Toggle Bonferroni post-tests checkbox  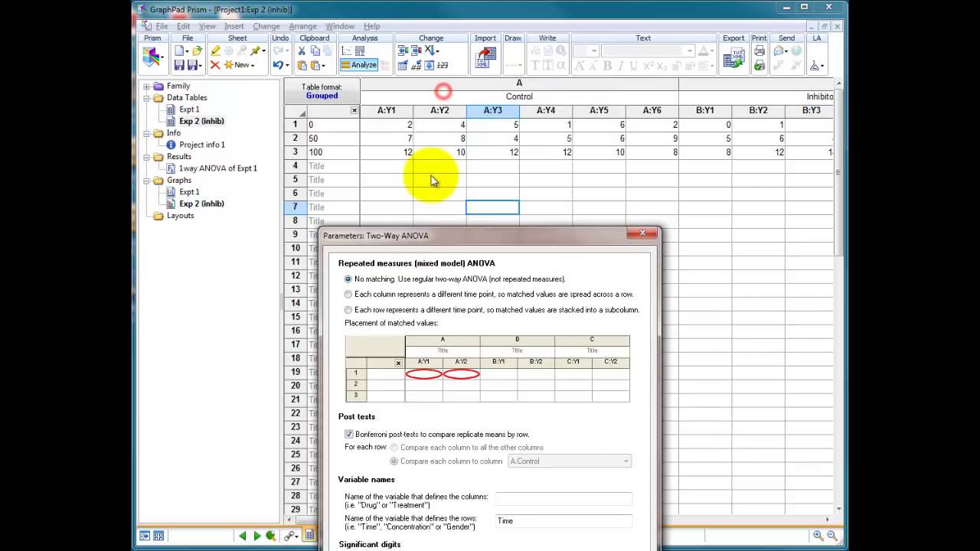(x=349, y=434)
